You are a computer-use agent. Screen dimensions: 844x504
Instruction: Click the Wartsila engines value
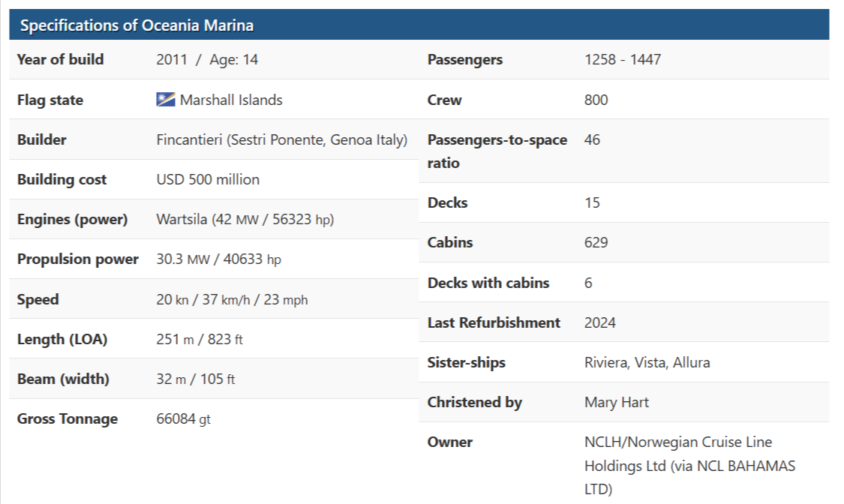point(245,220)
